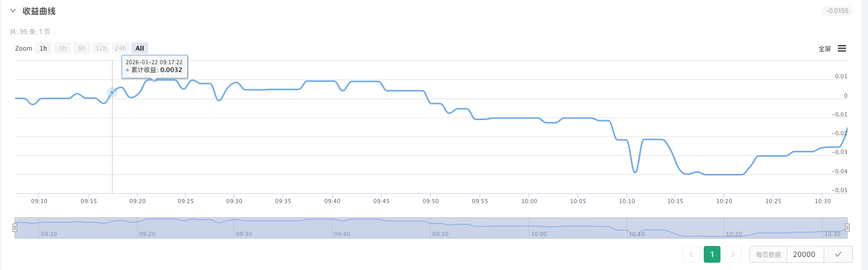Image resolution: width=868 pixels, height=270 pixels.
Task: Grab the left navigator range handle
Action: (15, 228)
